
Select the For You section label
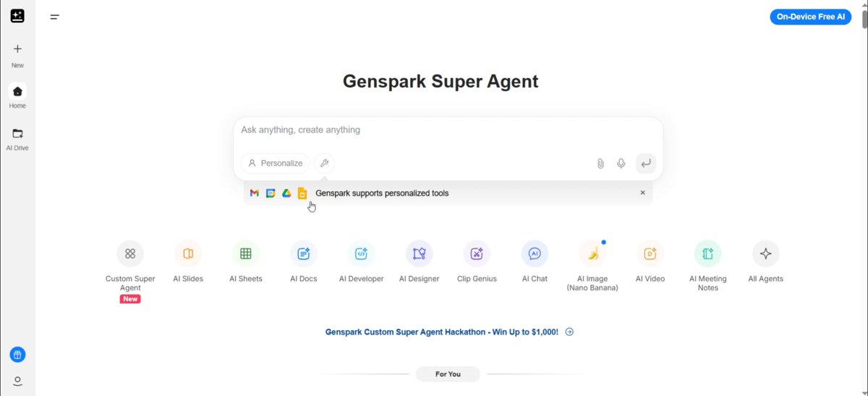(x=448, y=374)
